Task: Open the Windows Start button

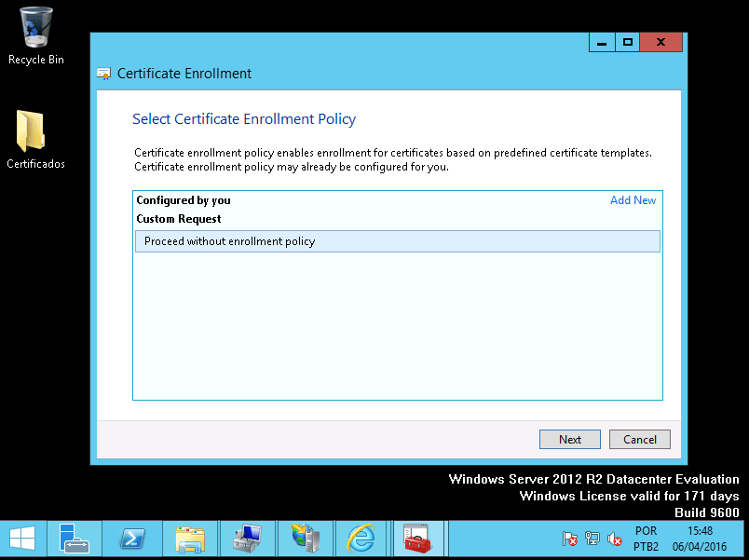Action: pyautogui.click(x=22, y=540)
